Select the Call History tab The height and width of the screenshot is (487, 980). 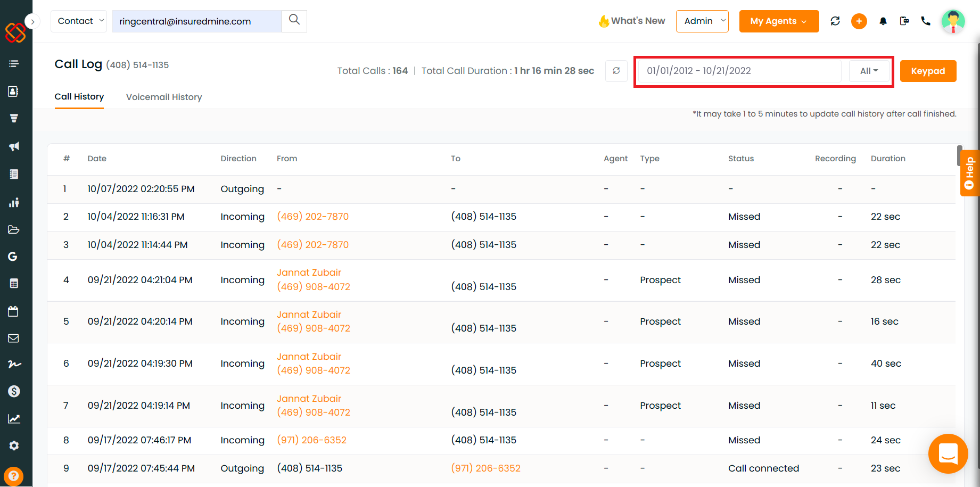click(79, 97)
